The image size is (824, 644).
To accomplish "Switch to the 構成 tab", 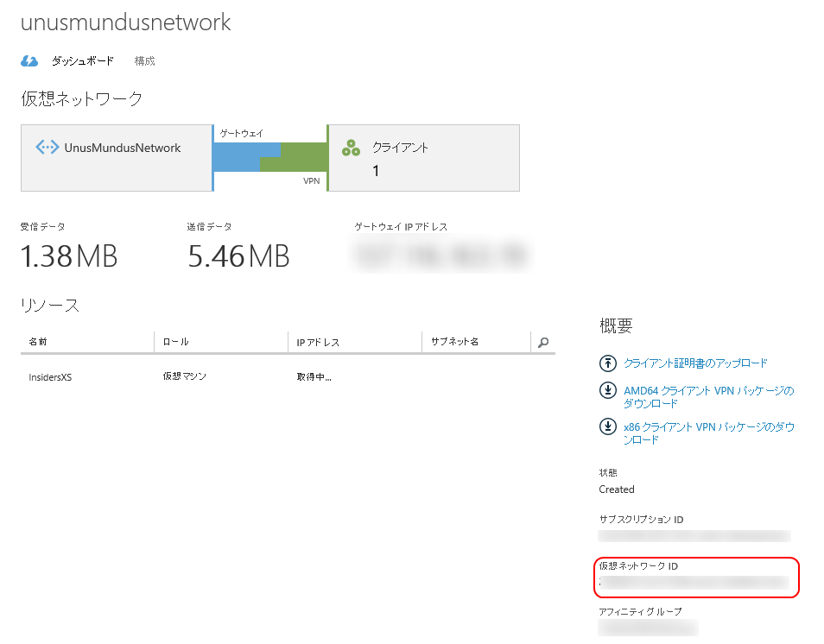I will click(x=145, y=61).
